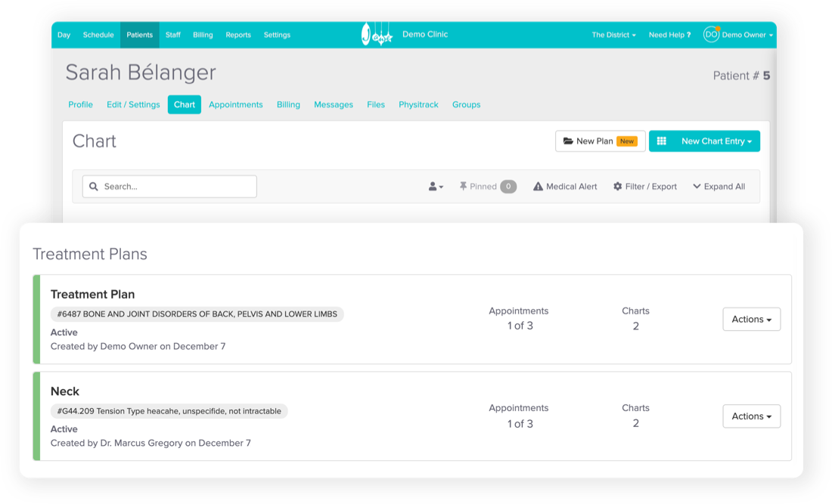
Task: Switch to the Appointments tab
Action: click(x=235, y=104)
